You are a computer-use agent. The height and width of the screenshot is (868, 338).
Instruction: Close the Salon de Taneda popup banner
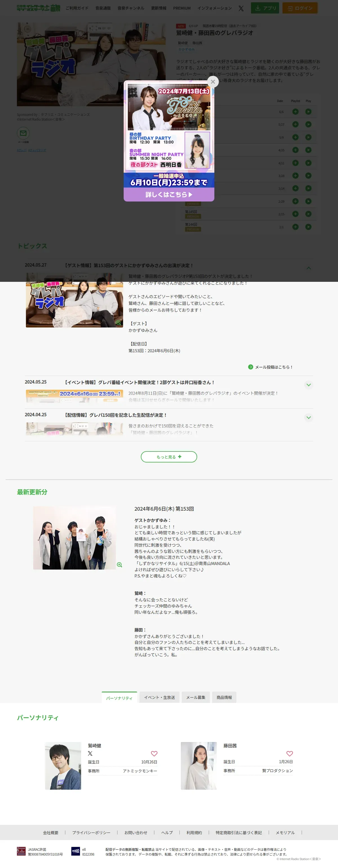click(213, 81)
